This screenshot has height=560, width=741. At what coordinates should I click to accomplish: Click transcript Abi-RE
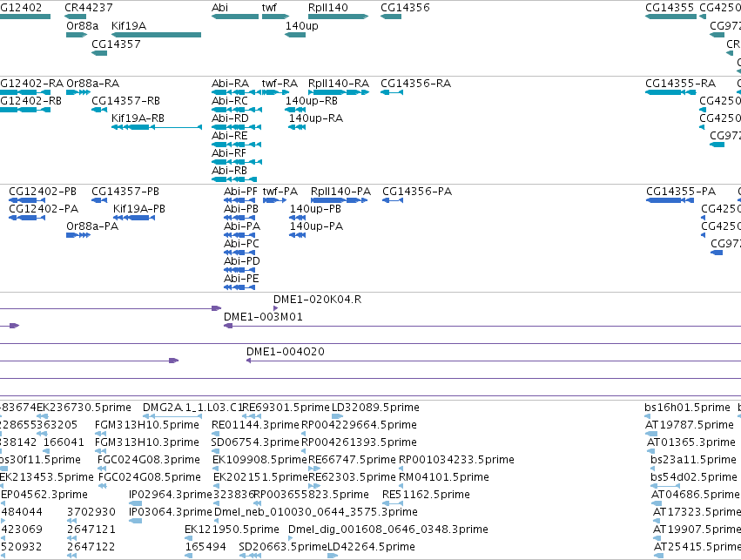[230, 136]
